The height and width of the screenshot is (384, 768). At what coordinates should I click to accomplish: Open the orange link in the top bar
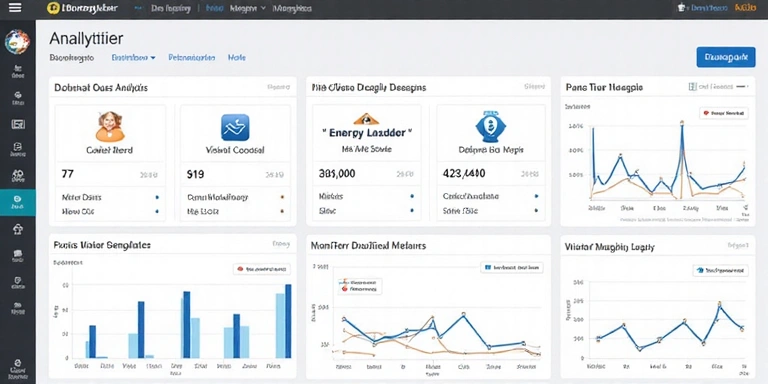tap(746, 8)
